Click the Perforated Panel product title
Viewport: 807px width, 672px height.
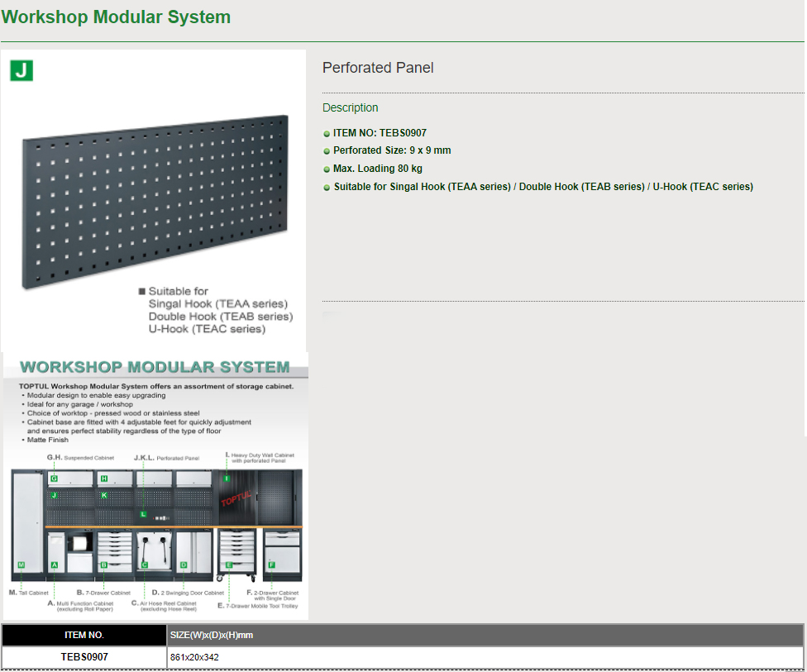[378, 68]
